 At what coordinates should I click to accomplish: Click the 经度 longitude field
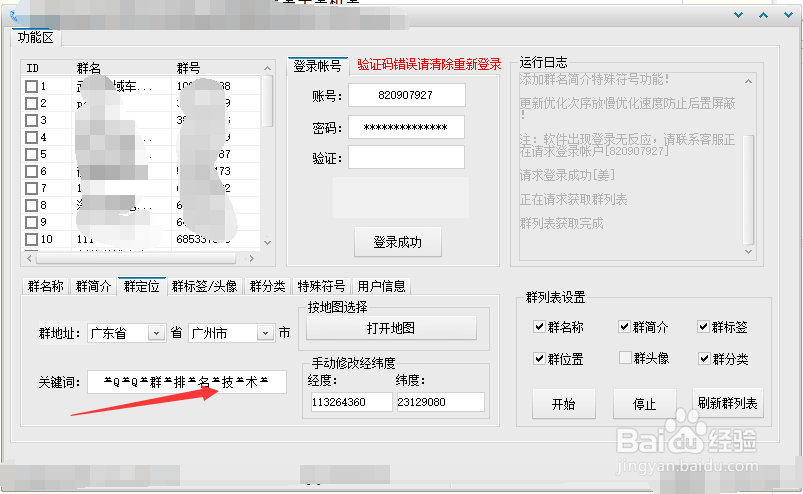(351, 402)
